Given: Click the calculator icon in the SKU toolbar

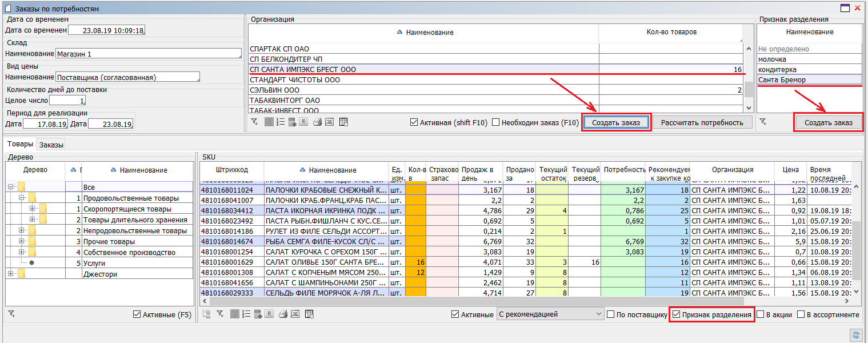Looking at the screenshot, I should tap(258, 314).
